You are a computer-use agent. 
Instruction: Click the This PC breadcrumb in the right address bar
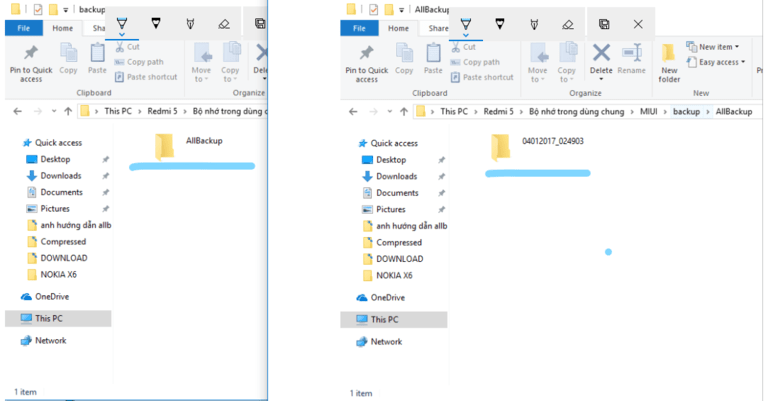[454, 112]
